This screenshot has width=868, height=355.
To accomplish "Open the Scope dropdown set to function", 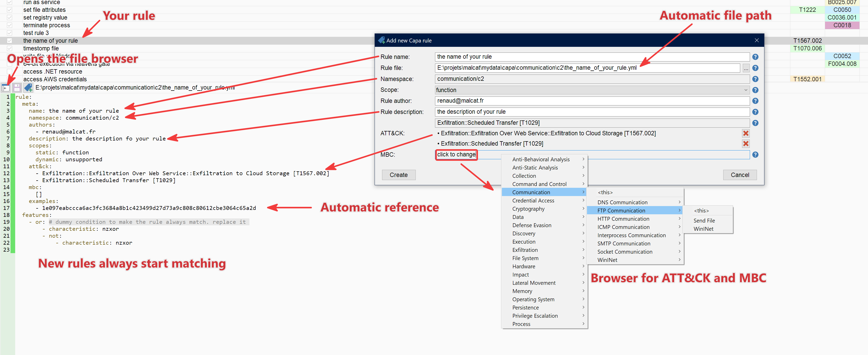I will click(592, 90).
